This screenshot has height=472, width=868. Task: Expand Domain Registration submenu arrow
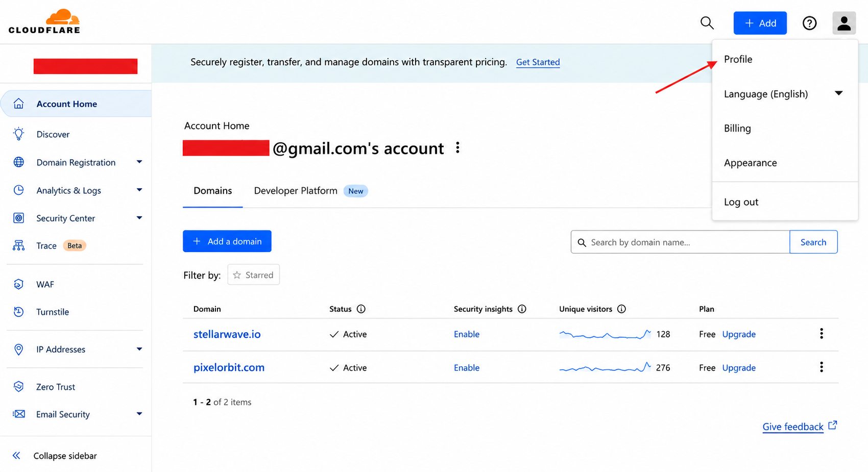(x=139, y=162)
